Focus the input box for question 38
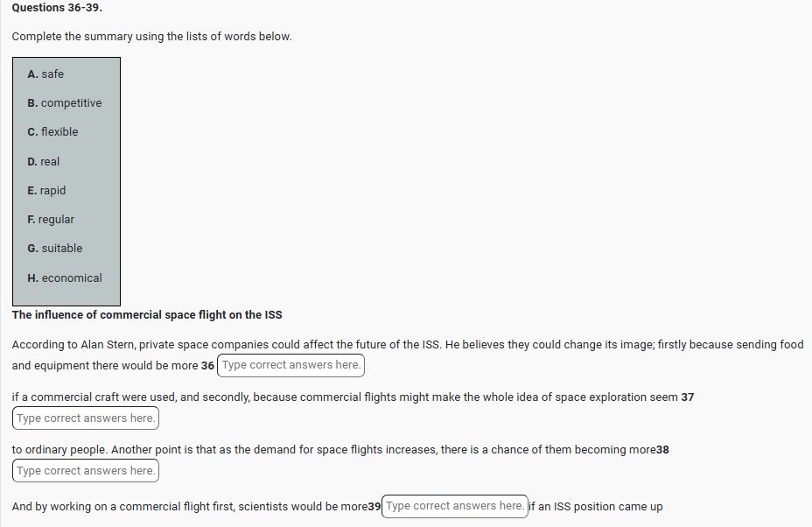This screenshot has height=527, width=812. point(86,471)
